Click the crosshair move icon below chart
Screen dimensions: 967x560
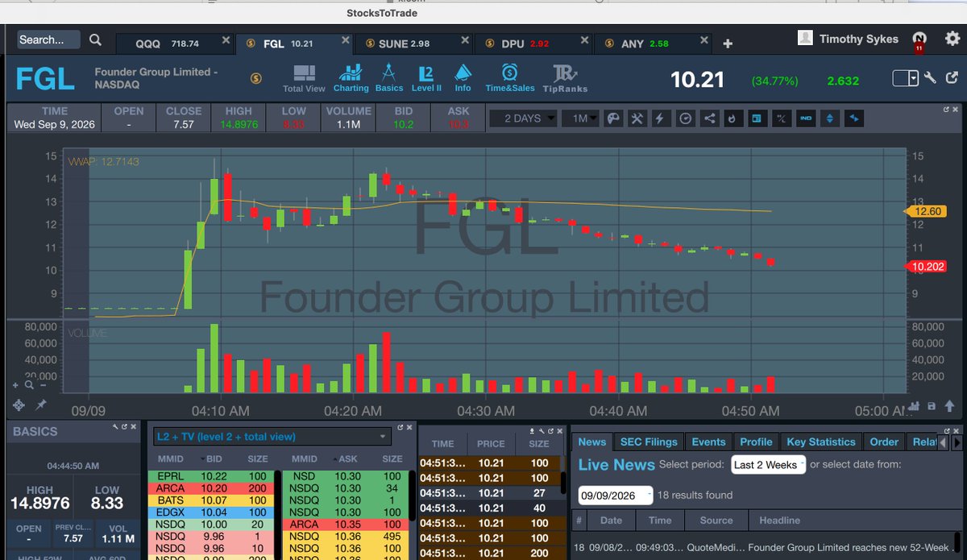(x=19, y=404)
